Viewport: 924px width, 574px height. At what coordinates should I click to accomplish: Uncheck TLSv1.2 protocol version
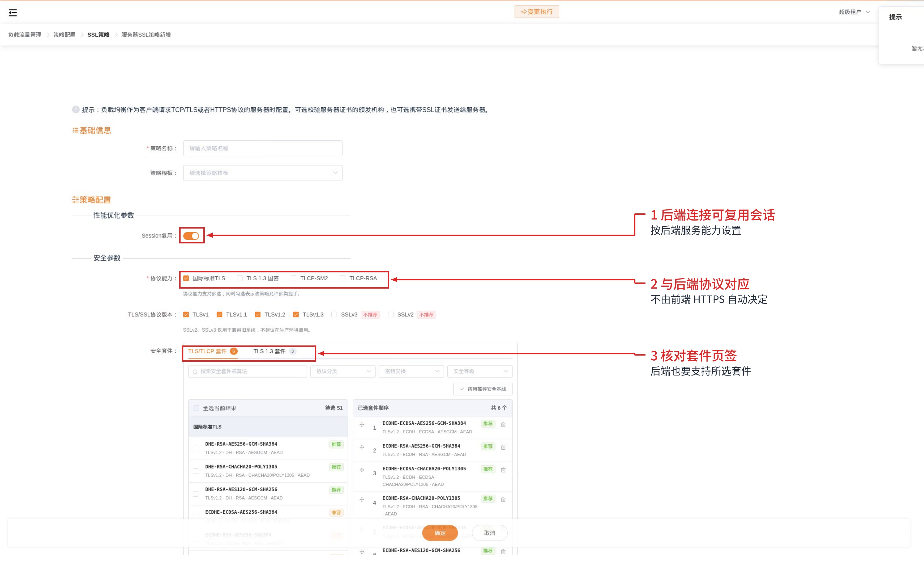coord(258,314)
